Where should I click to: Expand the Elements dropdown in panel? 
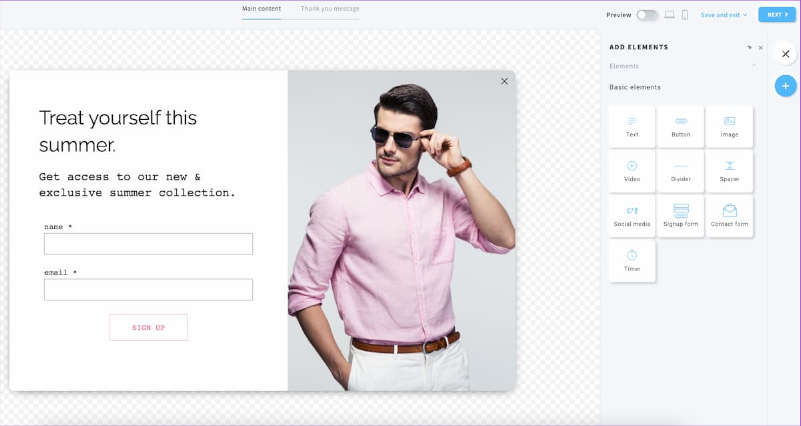point(682,66)
